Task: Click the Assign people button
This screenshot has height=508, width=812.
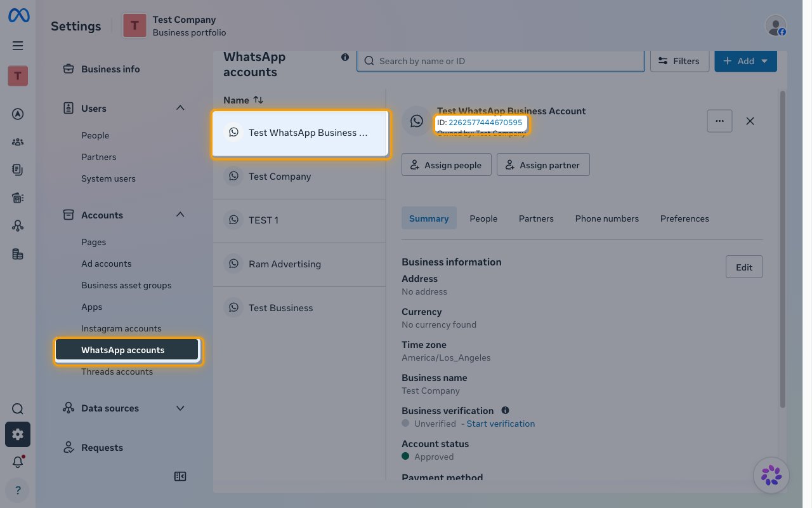Action: coord(447,165)
